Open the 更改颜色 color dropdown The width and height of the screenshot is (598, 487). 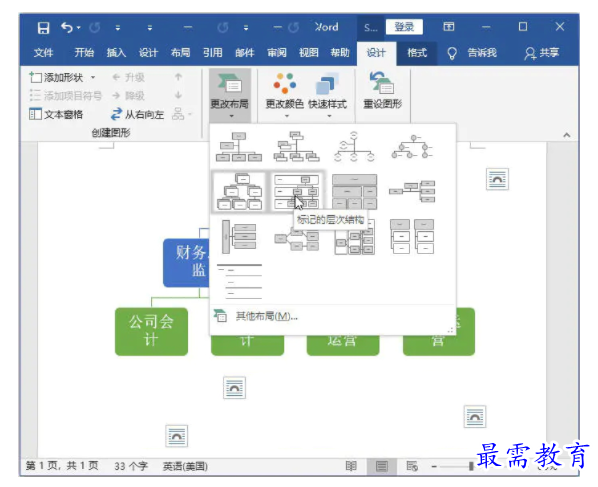pyautogui.click(x=285, y=95)
